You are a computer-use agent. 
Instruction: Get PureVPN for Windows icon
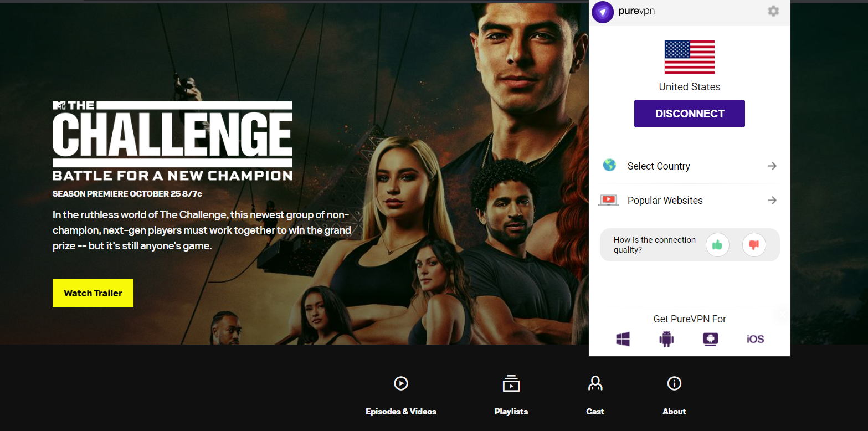[623, 339]
